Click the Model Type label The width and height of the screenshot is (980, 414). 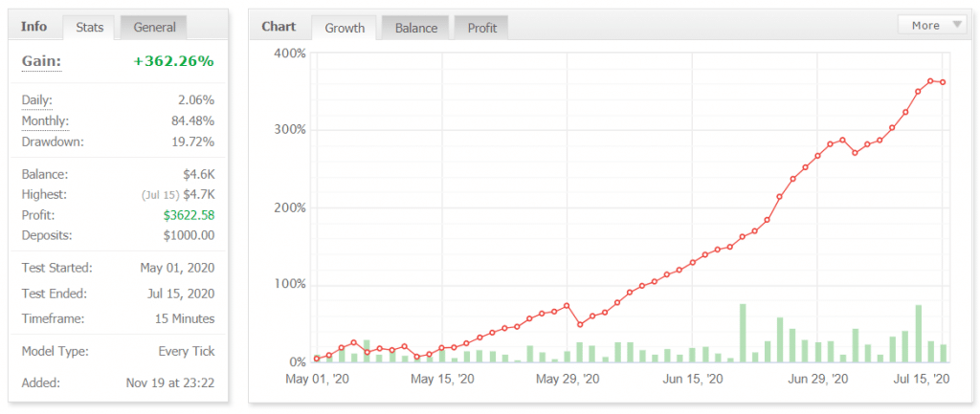pos(55,351)
